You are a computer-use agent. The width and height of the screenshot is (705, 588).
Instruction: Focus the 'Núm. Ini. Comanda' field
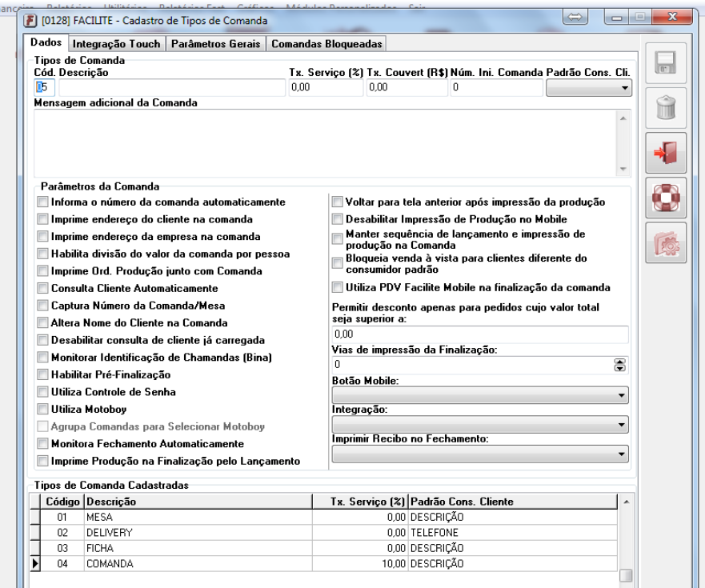pos(497,87)
